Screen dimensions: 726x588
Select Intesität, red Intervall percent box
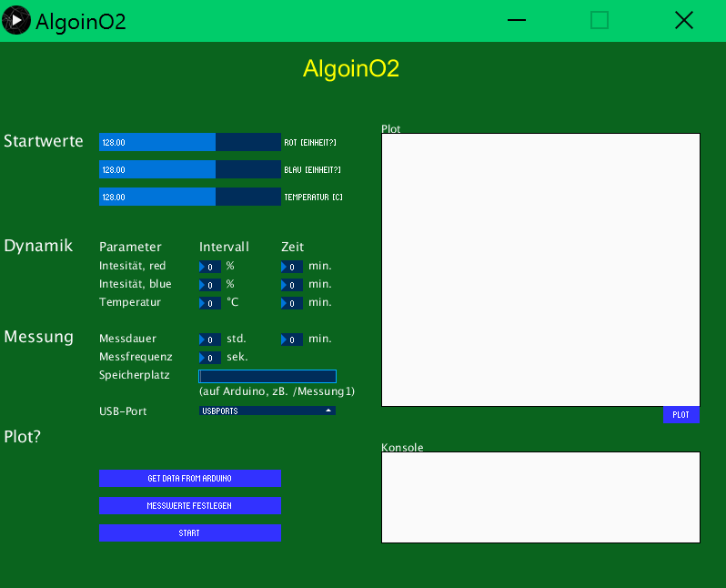coord(210,267)
